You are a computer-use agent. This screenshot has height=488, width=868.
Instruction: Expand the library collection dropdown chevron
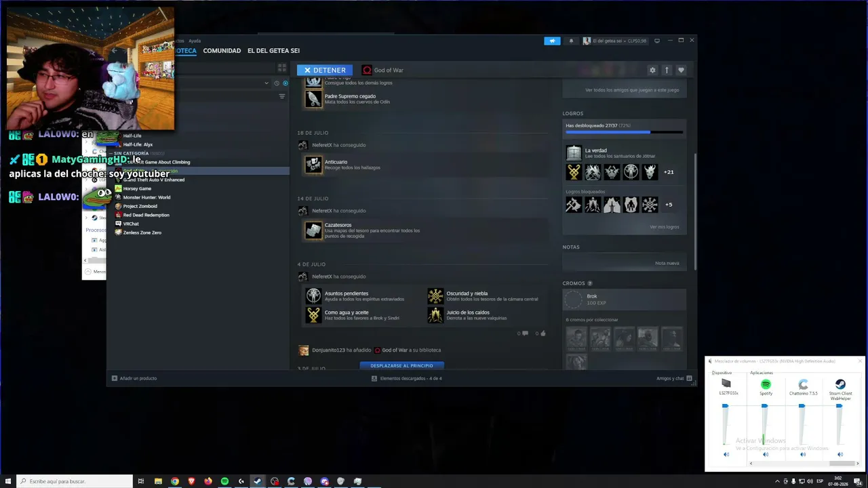tap(267, 83)
